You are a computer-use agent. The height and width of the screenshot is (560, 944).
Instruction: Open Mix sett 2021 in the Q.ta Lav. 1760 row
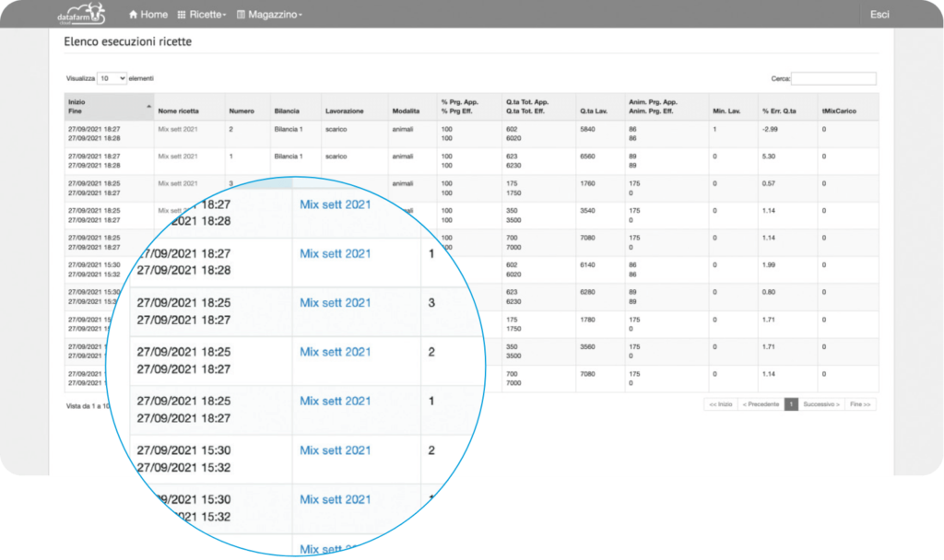pyautogui.click(x=178, y=183)
